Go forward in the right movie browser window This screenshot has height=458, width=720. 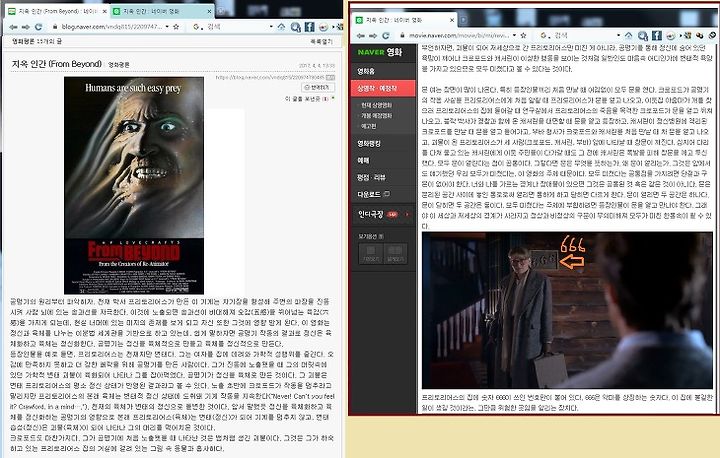point(373,35)
